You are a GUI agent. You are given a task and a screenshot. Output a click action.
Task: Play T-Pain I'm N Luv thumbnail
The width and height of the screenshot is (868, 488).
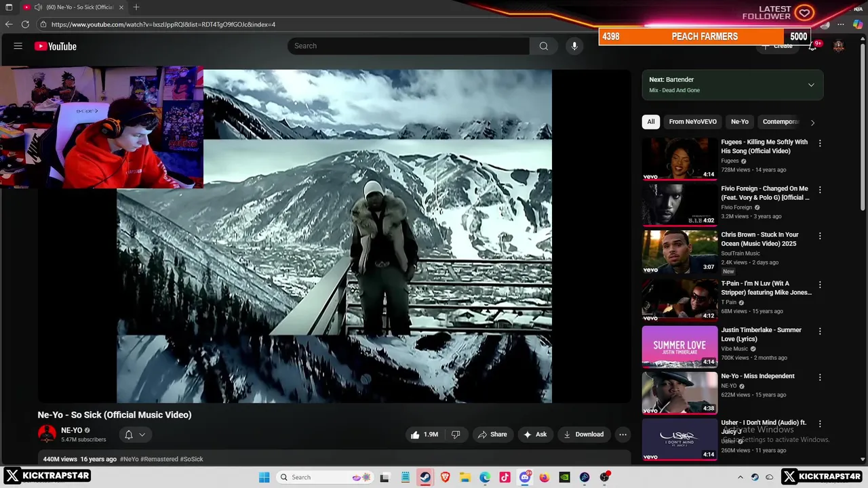(679, 300)
